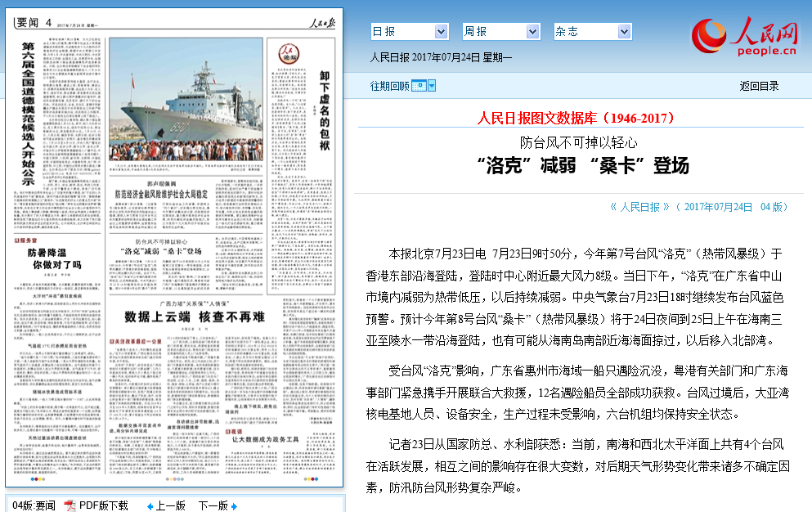Open the 杂志 dropdown list
Image resolution: width=812 pixels, height=512 pixels.
[x=592, y=32]
